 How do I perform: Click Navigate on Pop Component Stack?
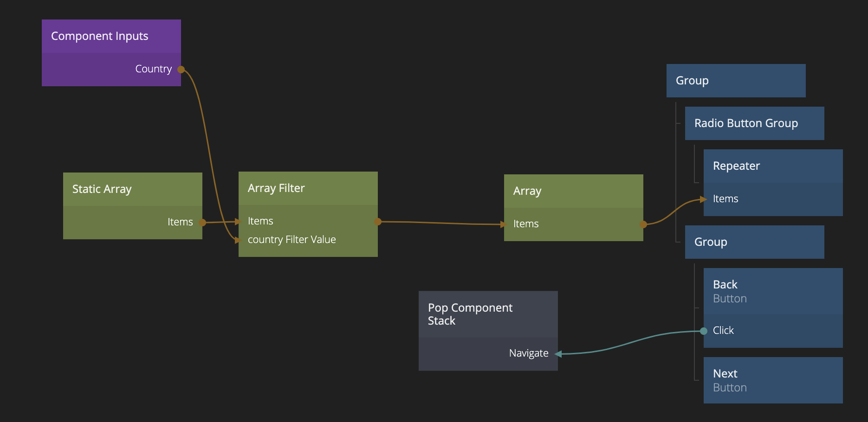coord(529,353)
